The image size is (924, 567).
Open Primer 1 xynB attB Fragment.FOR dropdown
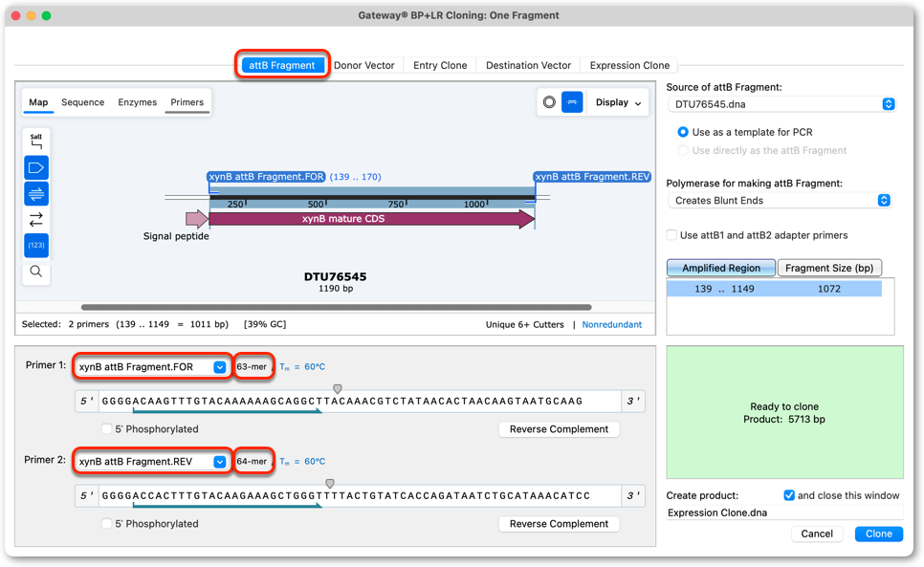pos(151,367)
